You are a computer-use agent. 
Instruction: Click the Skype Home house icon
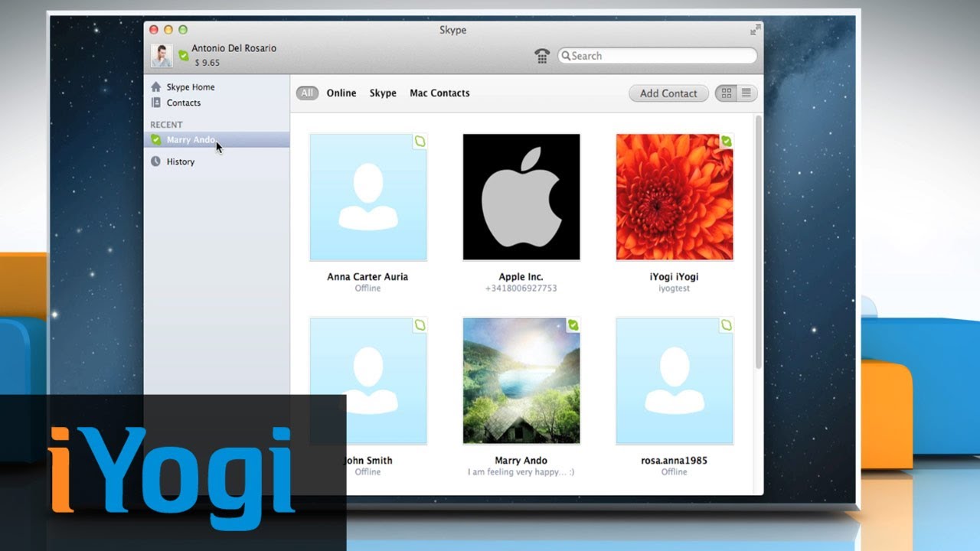coord(156,87)
